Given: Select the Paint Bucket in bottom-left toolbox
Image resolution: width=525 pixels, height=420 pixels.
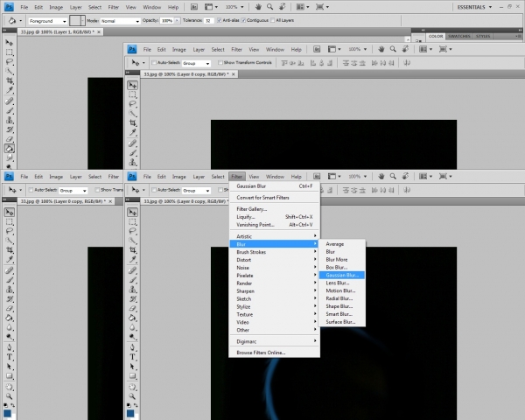Looking at the screenshot, I should point(10,318).
